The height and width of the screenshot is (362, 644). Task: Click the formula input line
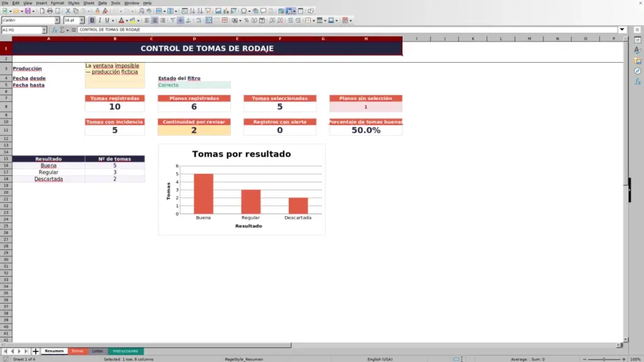(347, 30)
